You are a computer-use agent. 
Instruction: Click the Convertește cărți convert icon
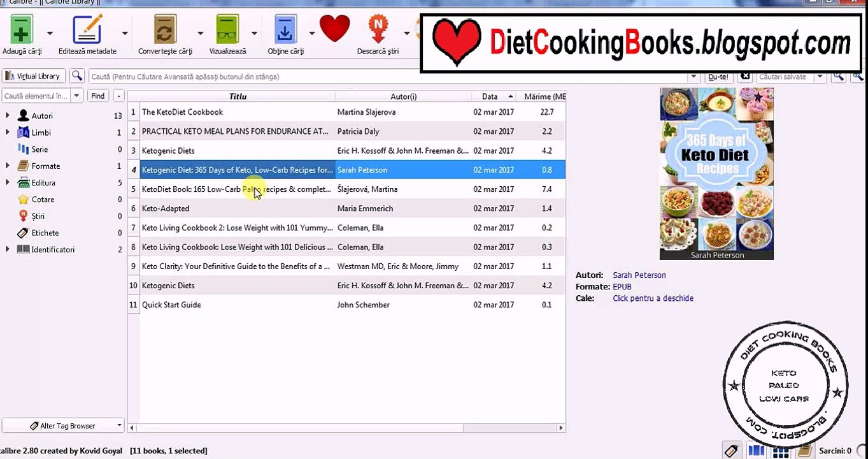(165, 29)
